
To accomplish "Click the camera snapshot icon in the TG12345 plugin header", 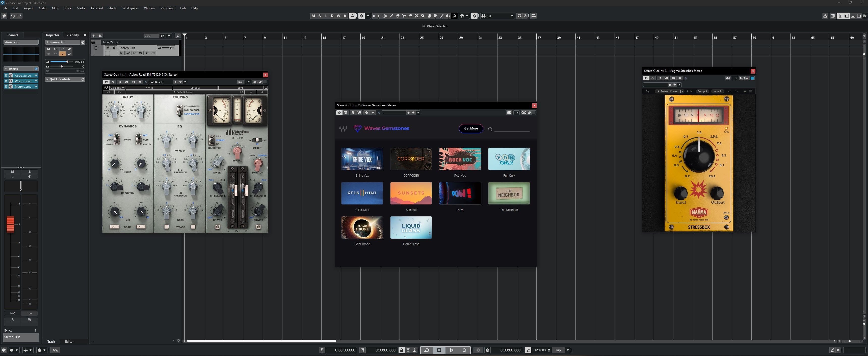I will coord(240,82).
